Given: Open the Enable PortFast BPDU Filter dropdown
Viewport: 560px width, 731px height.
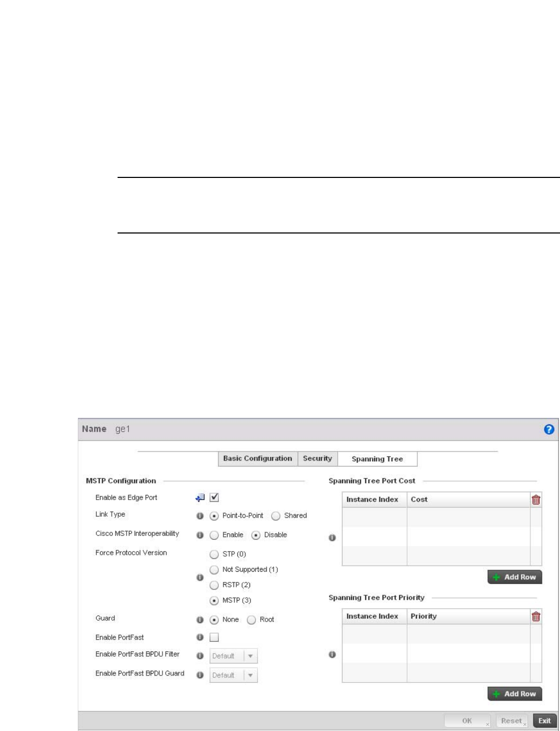Looking at the screenshot, I should (234, 656).
